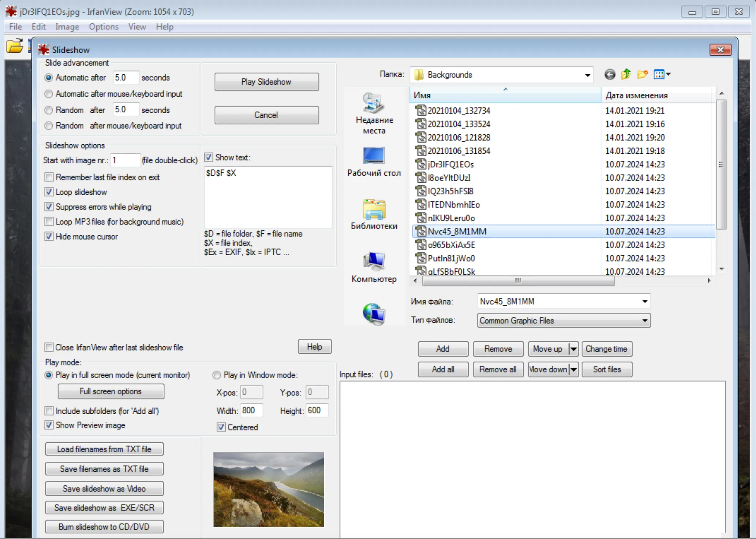Viewport: 756px width, 539px height.
Task: Uncheck Hide mouse cursor option
Action: tap(49, 237)
